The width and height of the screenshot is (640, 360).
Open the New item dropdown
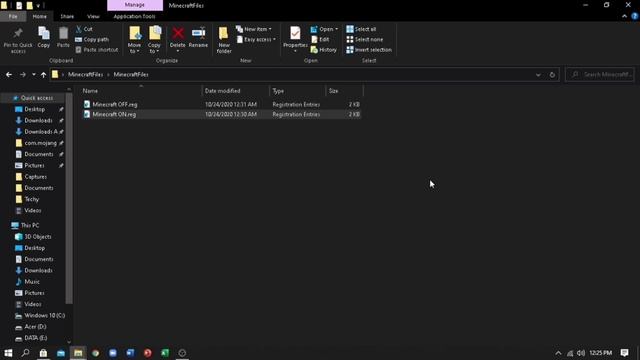click(x=254, y=29)
